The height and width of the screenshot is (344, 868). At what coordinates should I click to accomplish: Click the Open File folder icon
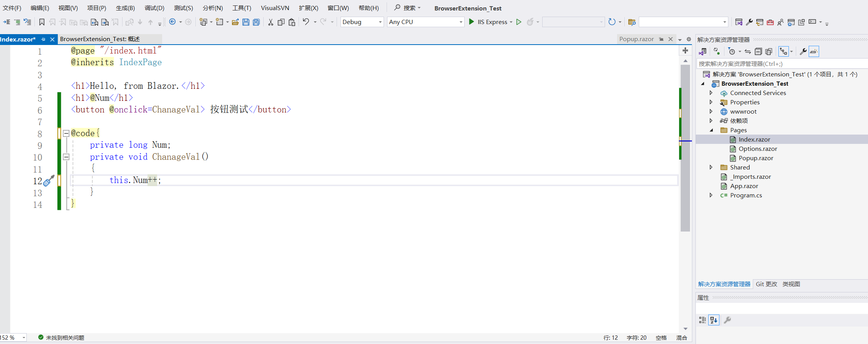point(235,22)
